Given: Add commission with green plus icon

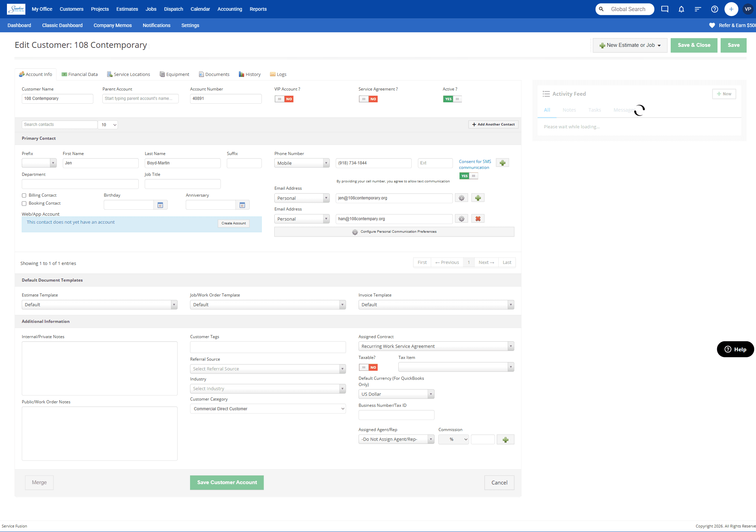Looking at the screenshot, I should click(506, 439).
